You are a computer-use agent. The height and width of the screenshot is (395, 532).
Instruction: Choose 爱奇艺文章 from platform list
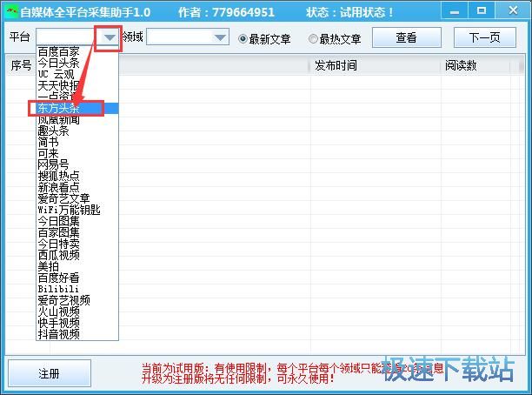pyautogui.click(x=77, y=198)
